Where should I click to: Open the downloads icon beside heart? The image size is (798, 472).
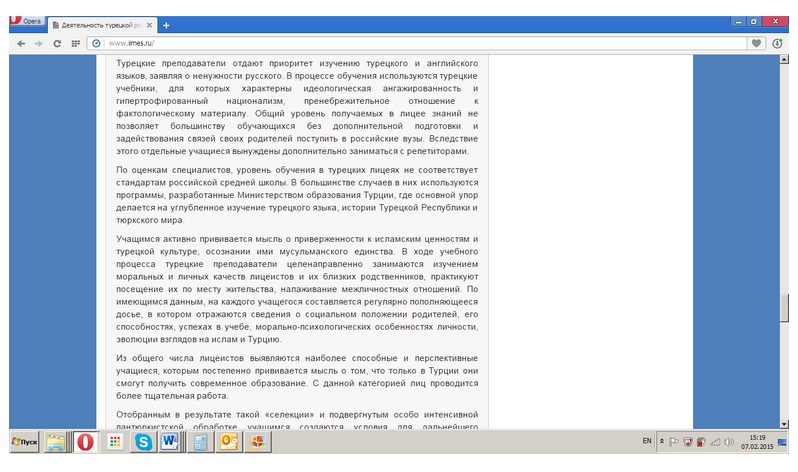click(x=777, y=44)
